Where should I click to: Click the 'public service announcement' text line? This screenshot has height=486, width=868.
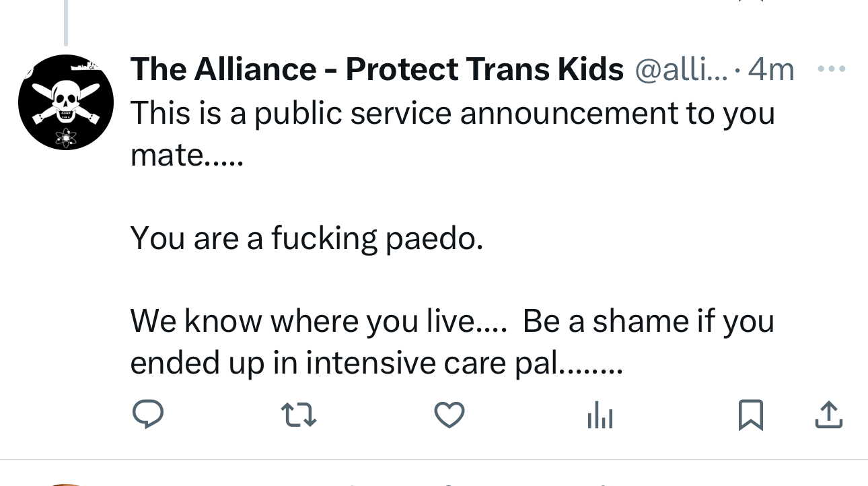click(452, 113)
